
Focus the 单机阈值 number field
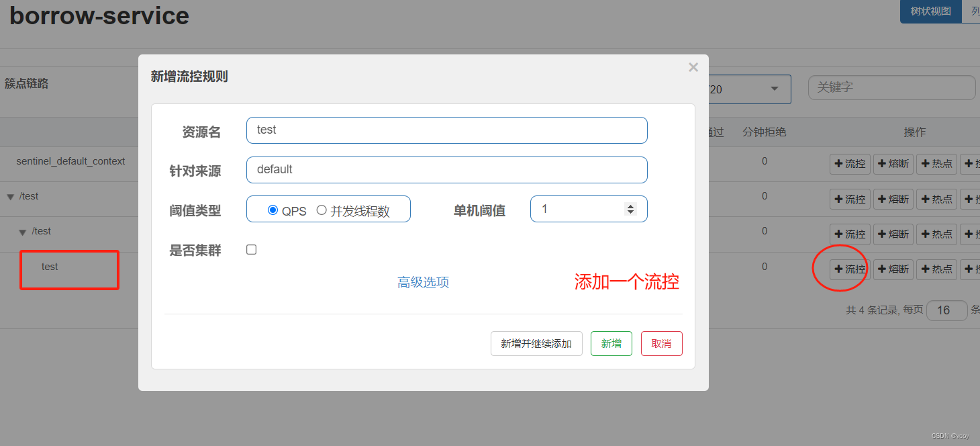coord(589,209)
